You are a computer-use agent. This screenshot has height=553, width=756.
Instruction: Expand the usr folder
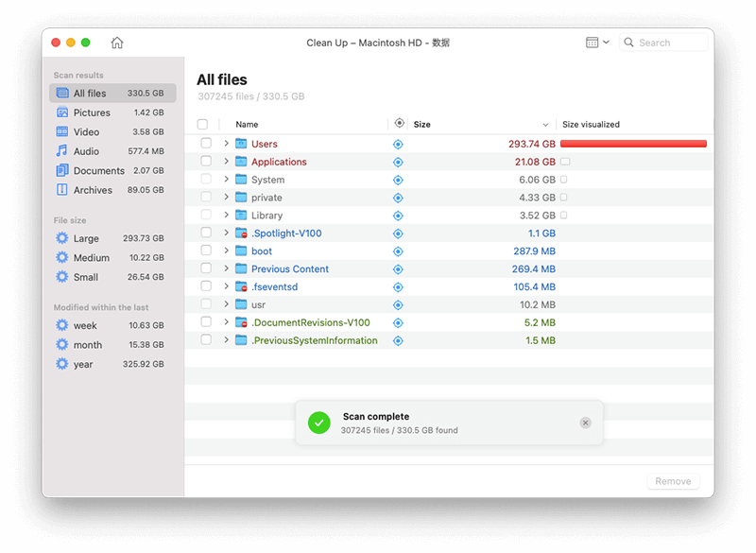click(226, 303)
